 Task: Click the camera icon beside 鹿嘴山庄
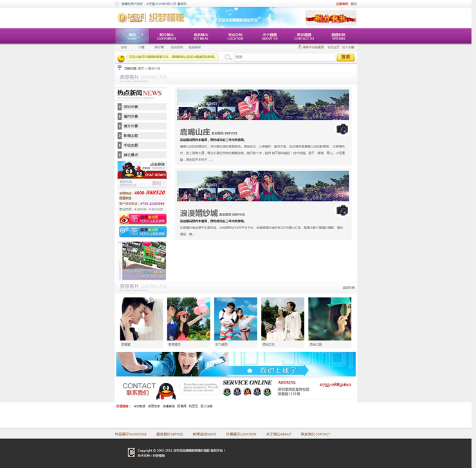342,129
